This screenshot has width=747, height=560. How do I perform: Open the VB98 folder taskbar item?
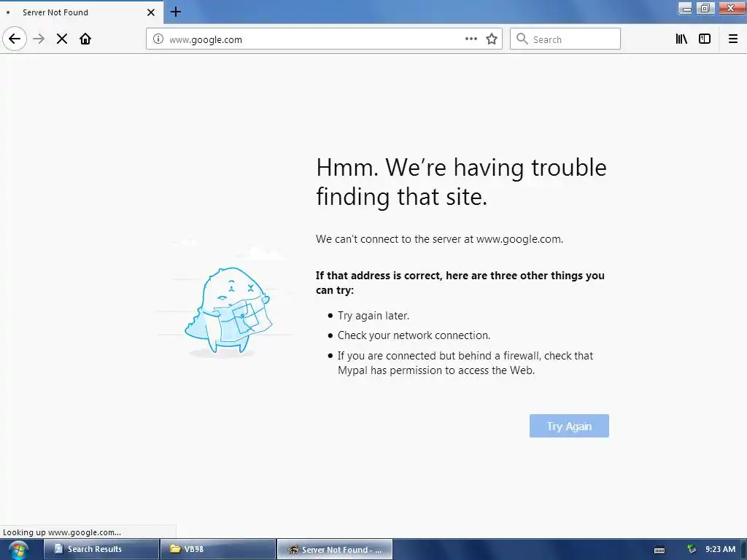click(x=218, y=549)
